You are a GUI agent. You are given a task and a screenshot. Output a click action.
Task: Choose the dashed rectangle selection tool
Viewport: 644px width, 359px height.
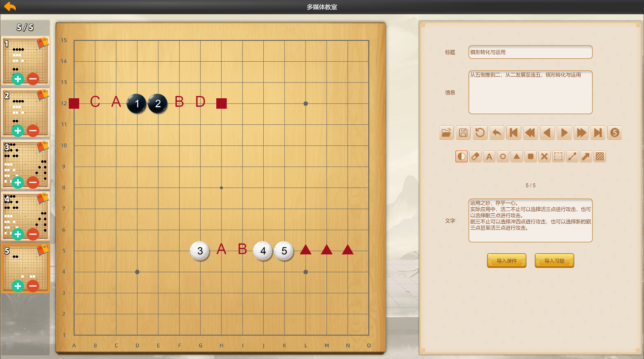[x=558, y=157]
